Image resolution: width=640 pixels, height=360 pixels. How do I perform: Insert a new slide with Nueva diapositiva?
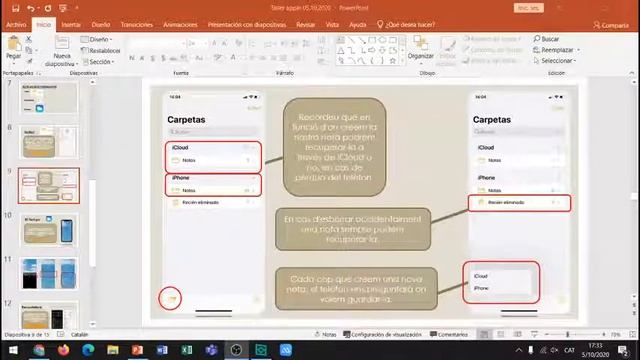[x=62, y=51]
